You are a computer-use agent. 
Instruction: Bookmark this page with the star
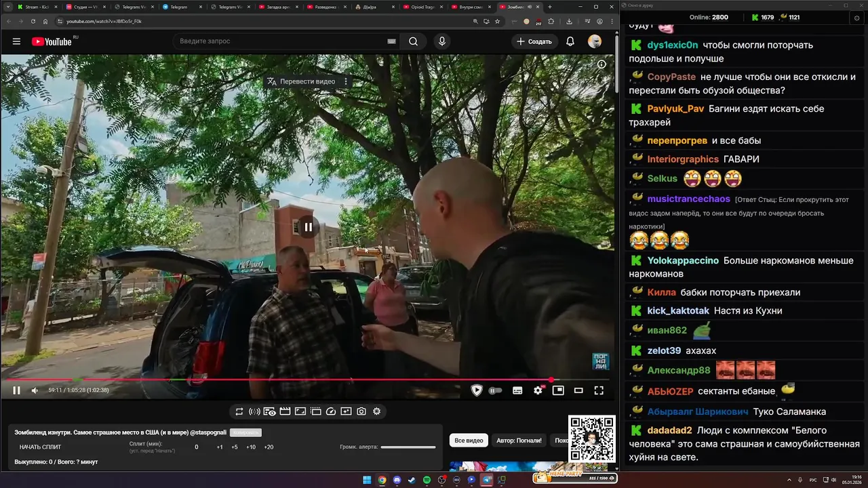[497, 21]
